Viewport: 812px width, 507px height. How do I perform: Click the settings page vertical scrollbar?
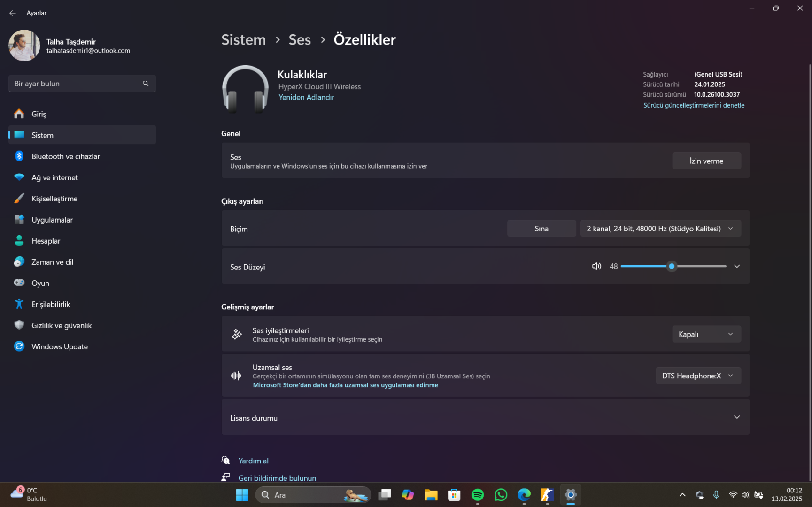pos(810,272)
